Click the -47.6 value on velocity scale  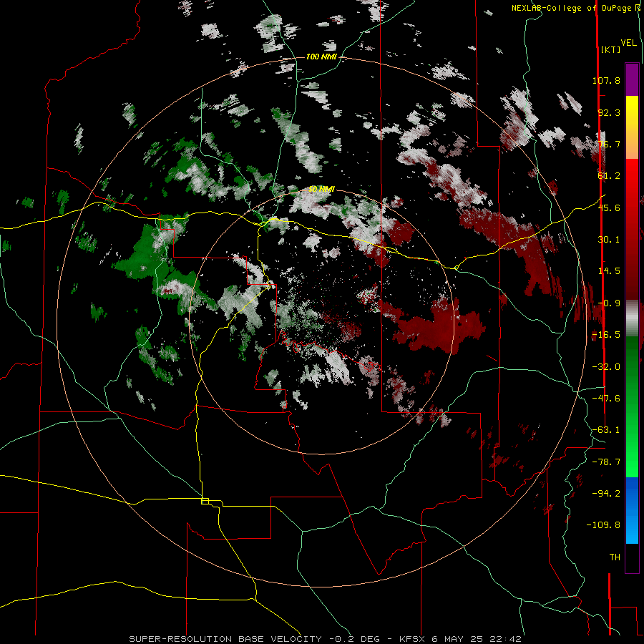pyautogui.click(x=606, y=399)
